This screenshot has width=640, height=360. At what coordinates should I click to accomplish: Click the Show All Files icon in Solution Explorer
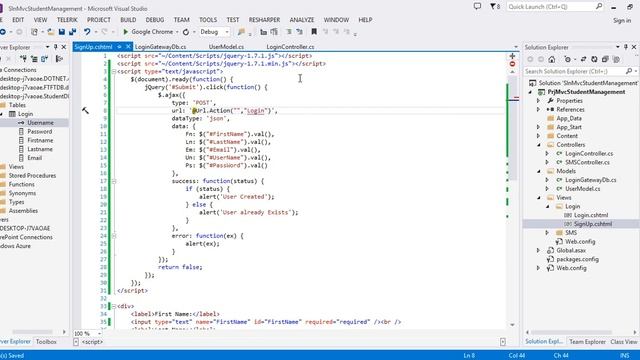coord(616,59)
